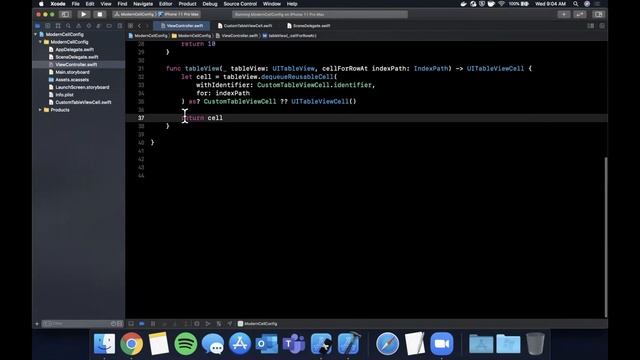This screenshot has height=360, width=640.
Task: Open Spotify from the Dock
Action: point(186,344)
